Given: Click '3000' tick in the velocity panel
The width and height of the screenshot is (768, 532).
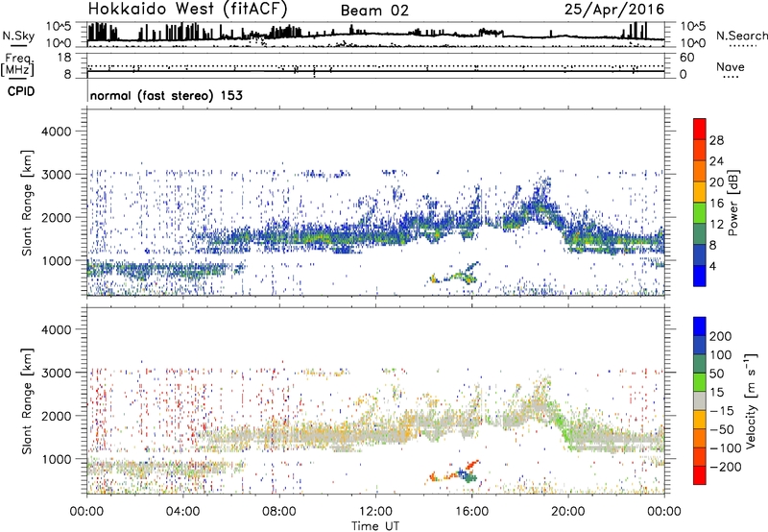Looking at the screenshot, I should coord(57,373).
